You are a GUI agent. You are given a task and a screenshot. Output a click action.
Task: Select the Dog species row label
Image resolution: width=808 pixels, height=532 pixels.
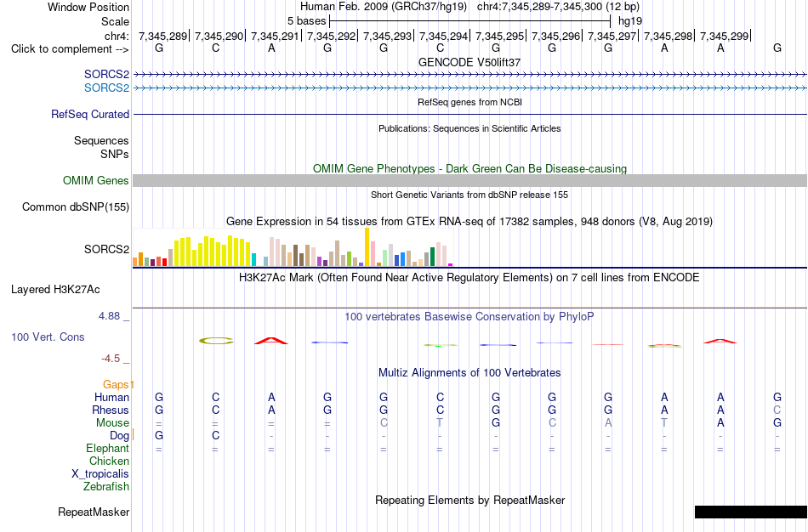(119, 436)
